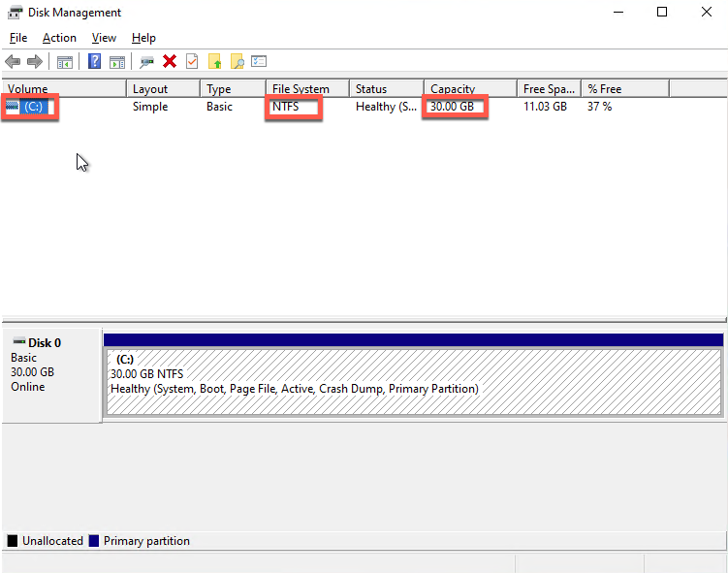Viewport: 728px width, 573px height.
Task: Click the Primary partition legend label
Action: (146, 541)
